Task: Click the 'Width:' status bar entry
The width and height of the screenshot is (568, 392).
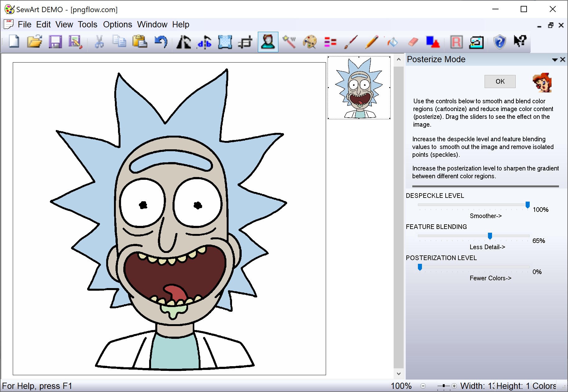Action: pyautogui.click(x=477, y=386)
